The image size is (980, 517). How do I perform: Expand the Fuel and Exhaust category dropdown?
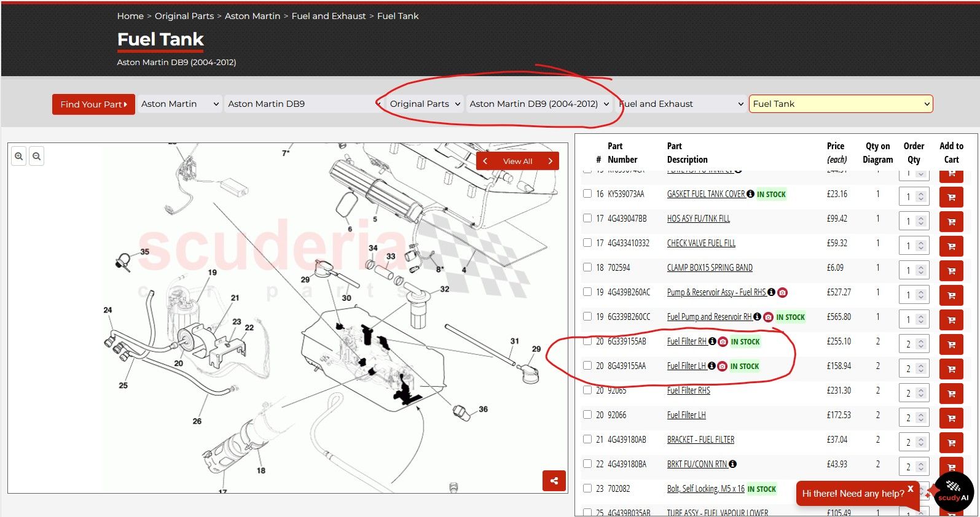pyautogui.click(x=680, y=104)
